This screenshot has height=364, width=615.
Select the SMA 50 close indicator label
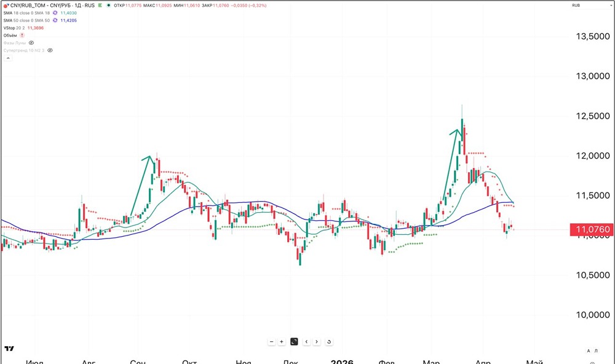26,20
